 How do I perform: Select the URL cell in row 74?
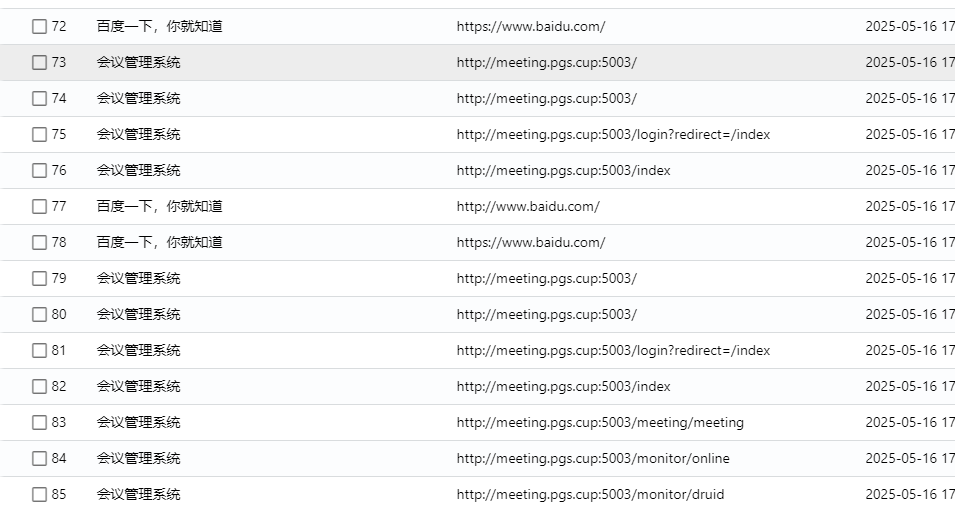pyautogui.click(x=547, y=98)
